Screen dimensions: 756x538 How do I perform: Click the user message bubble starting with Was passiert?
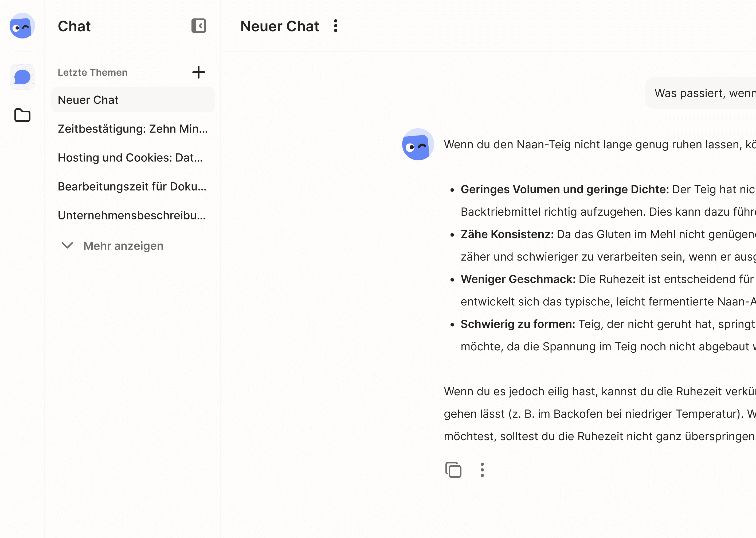click(698, 93)
